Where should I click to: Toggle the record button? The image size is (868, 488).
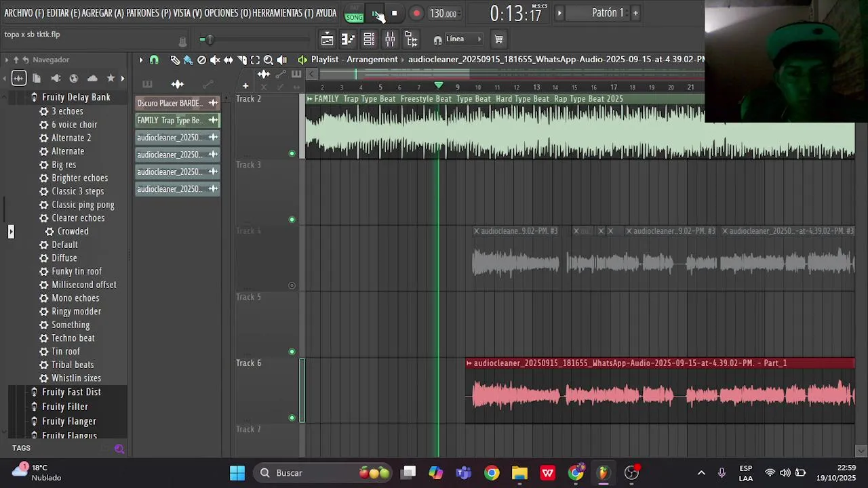pyautogui.click(x=416, y=14)
